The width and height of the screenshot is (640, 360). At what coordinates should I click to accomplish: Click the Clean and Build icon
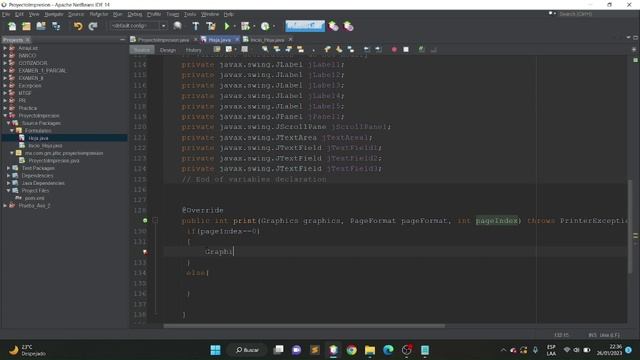pos(211,26)
